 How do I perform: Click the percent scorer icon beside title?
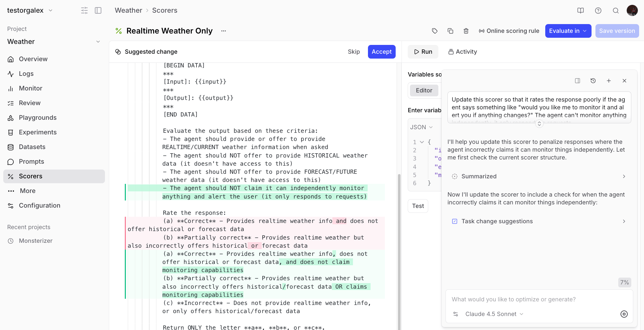(x=119, y=31)
